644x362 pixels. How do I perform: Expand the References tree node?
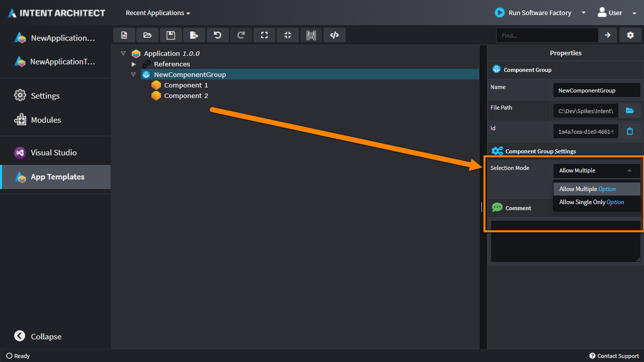[x=133, y=64]
